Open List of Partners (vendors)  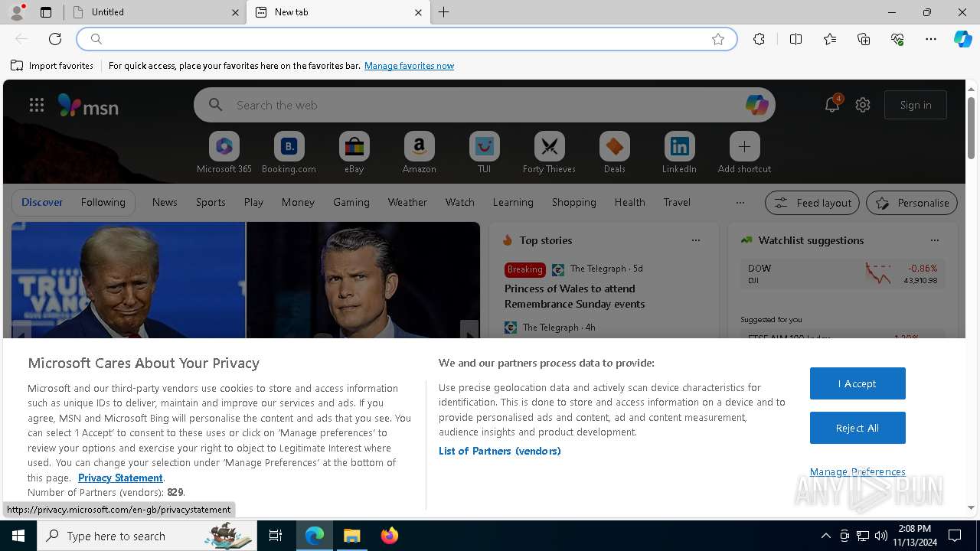coord(500,451)
